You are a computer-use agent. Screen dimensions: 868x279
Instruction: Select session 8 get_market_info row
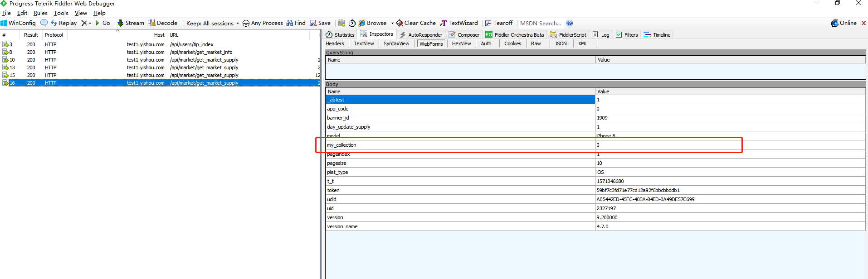[x=160, y=52]
